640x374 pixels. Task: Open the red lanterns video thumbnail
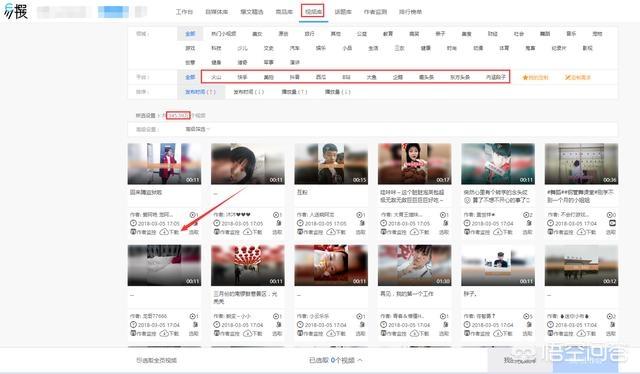click(x=248, y=265)
